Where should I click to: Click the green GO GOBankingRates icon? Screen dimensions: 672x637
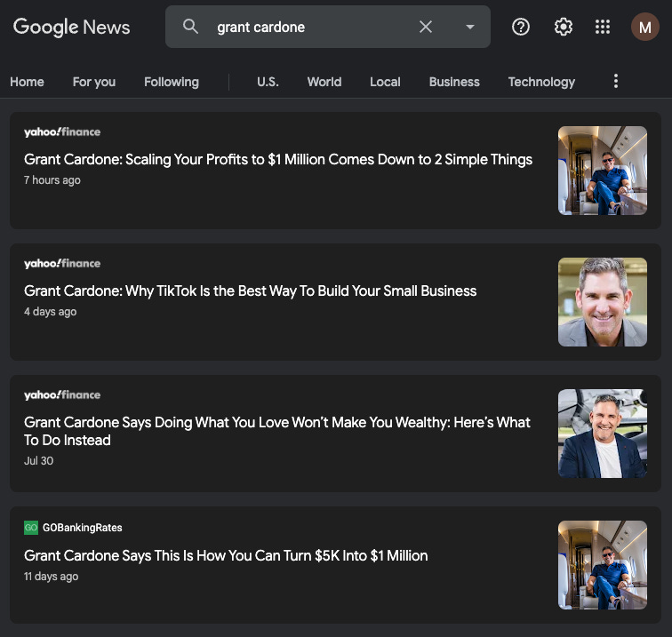click(x=31, y=528)
